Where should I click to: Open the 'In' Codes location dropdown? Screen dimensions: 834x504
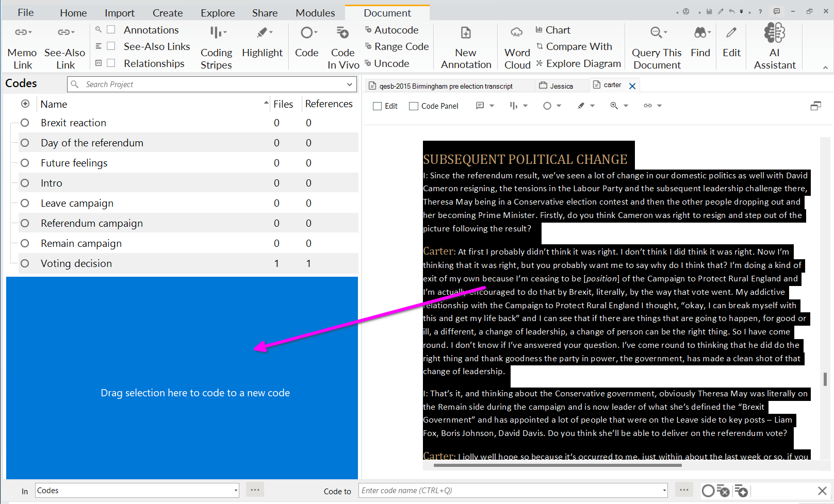[x=236, y=491]
